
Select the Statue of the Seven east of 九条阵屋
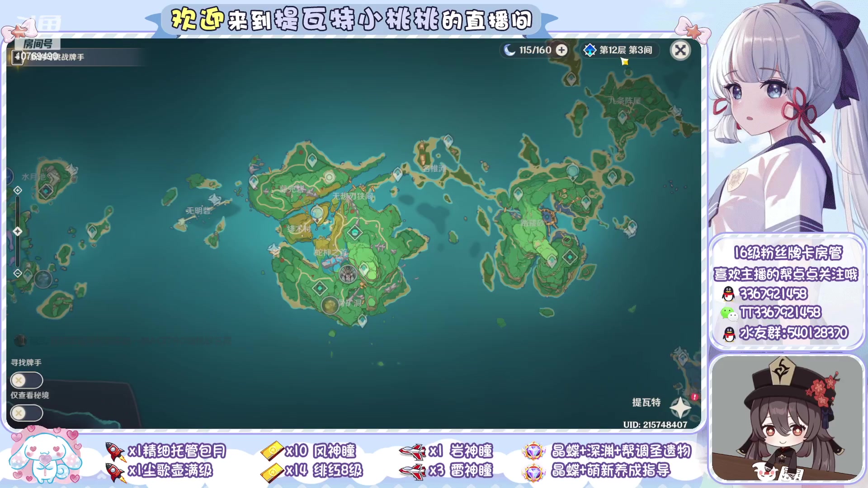(x=675, y=110)
